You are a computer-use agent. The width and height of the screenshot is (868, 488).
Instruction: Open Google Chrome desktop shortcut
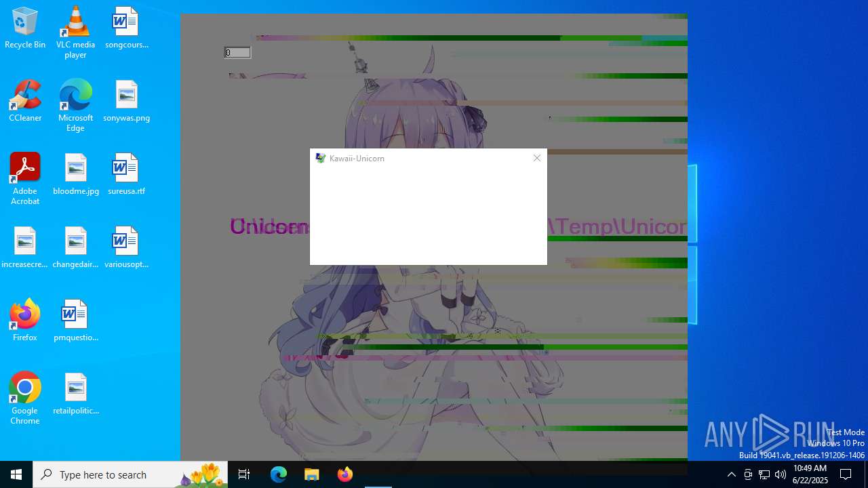coord(25,399)
